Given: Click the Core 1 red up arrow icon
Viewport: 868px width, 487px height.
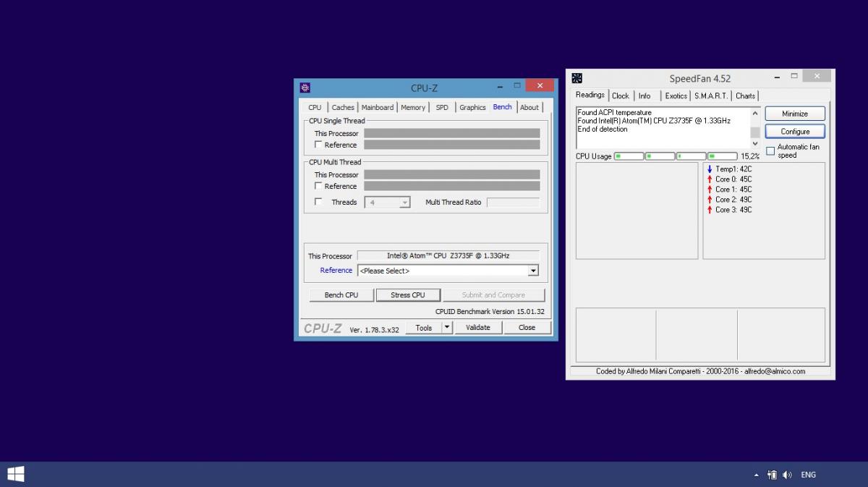Looking at the screenshot, I should pyautogui.click(x=710, y=190).
